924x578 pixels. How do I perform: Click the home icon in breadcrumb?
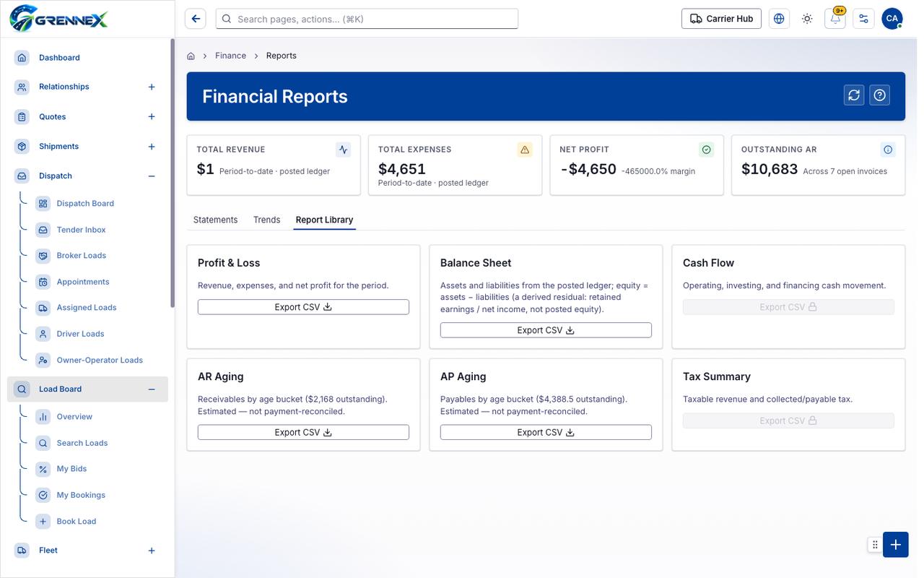(191, 56)
